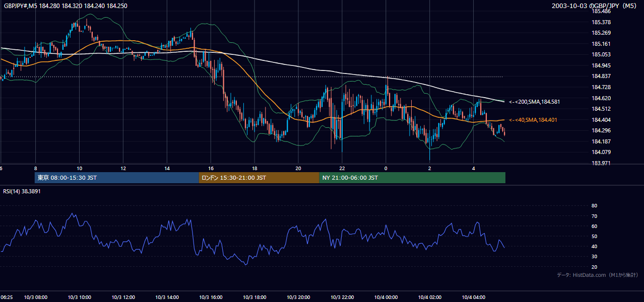Click the price axis value 184.187
Image resolution: width=644 pixels, height=302 pixels.
(601, 141)
